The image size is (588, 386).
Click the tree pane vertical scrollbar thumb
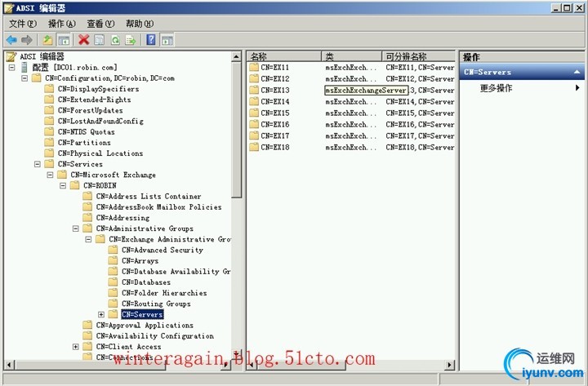pos(236,130)
